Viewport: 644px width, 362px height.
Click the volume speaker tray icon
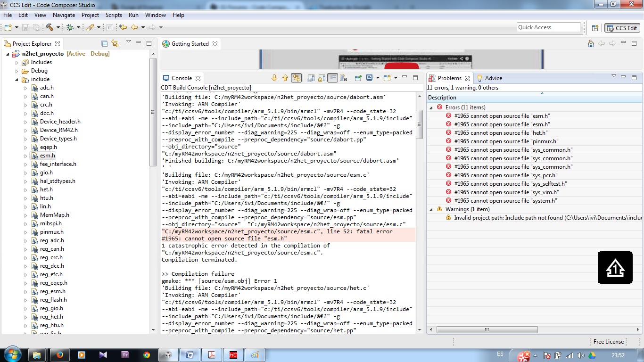click(x=580, y=355)
